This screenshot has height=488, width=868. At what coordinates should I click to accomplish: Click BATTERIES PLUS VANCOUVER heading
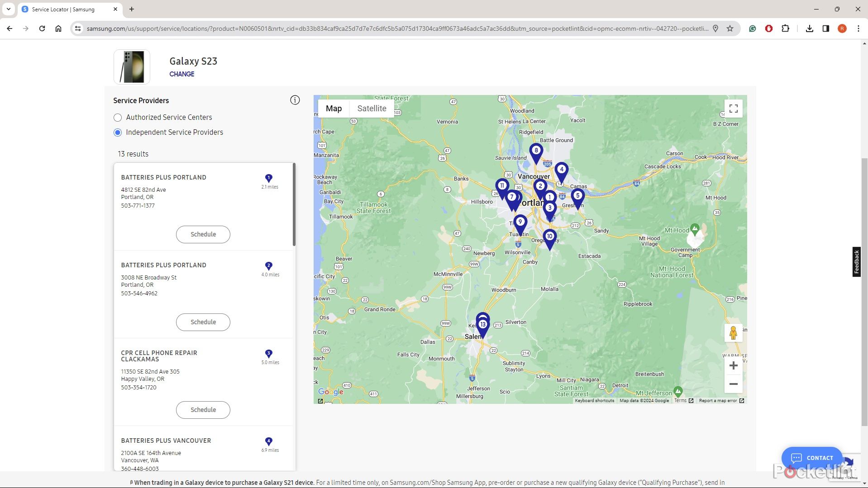[x=166, y=441]
